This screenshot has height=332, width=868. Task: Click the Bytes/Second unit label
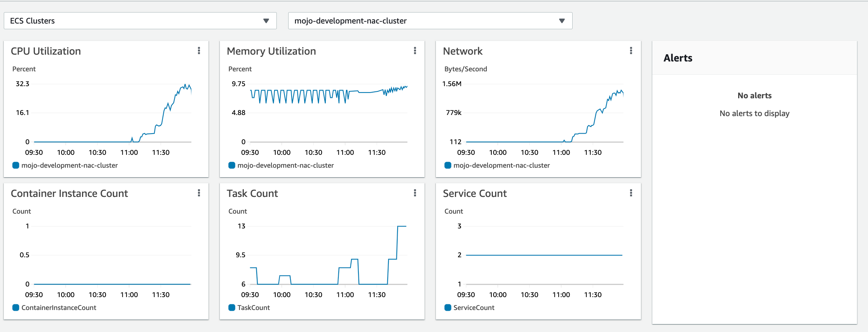click(x=466, y=69)
